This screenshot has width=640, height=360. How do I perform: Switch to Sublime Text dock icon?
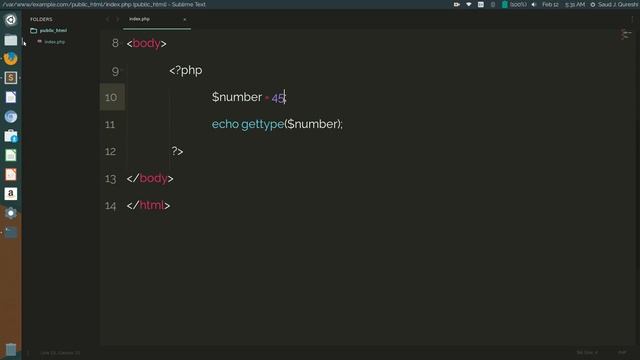coord(11,78)
